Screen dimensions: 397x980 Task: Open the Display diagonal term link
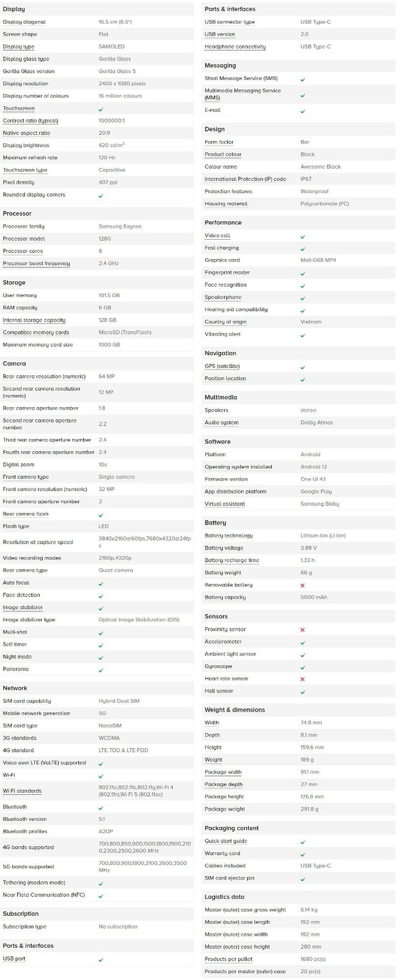tap(24, 22)
